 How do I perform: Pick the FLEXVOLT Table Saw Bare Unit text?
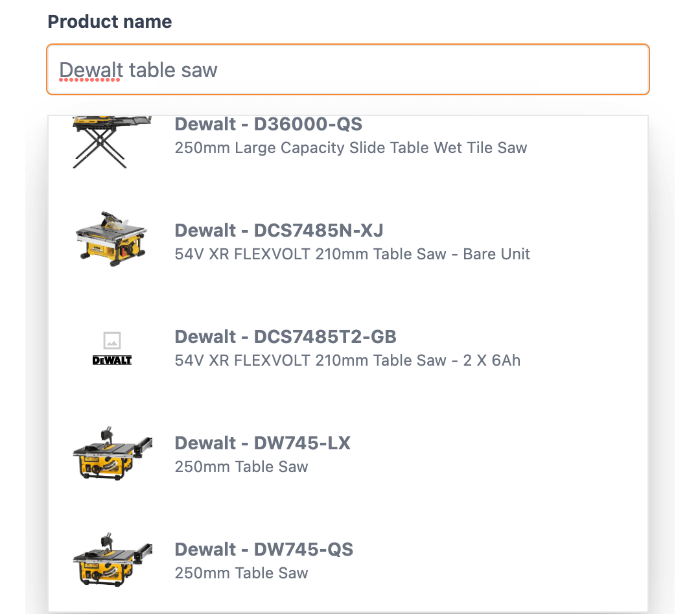352,254
